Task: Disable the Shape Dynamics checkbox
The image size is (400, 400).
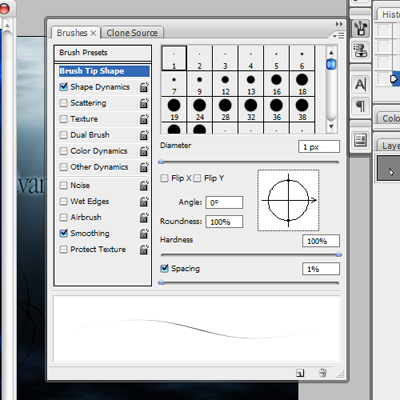Action: pyautogui.click(x=63, y=87)
